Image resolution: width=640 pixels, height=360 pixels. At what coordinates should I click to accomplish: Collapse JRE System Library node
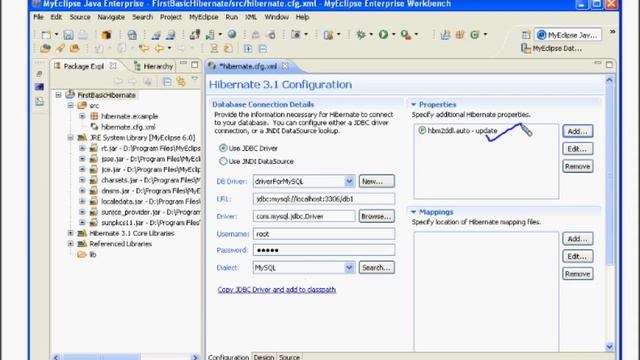coord(70,138)
